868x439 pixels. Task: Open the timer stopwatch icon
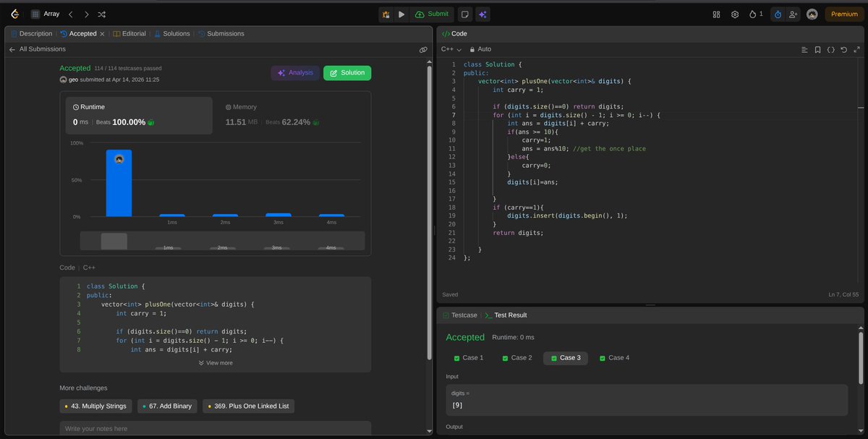(778, 14)
